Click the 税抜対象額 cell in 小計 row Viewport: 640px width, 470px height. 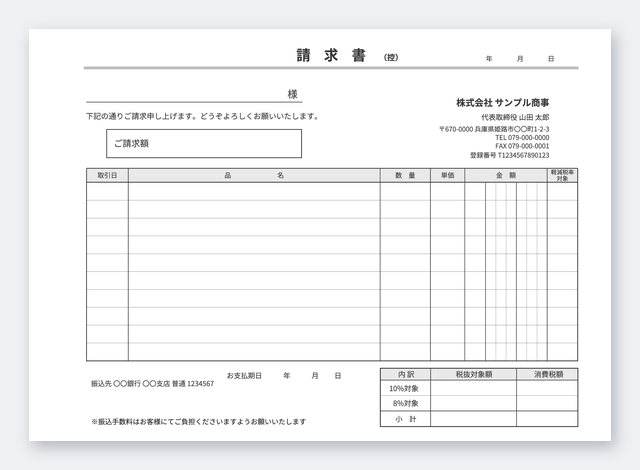pos(473,419)
